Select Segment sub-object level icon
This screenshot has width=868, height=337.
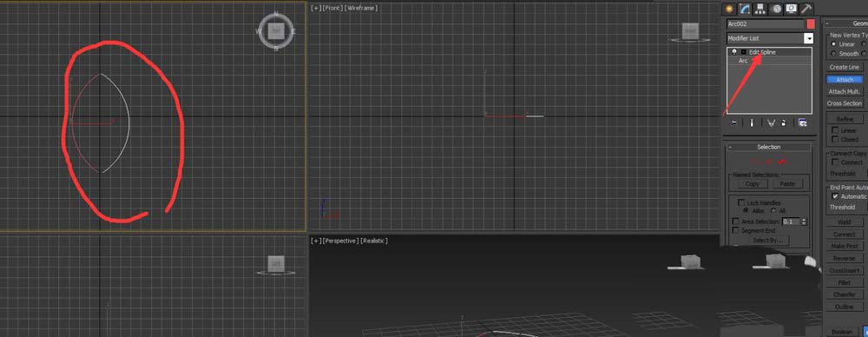point(769,162)
